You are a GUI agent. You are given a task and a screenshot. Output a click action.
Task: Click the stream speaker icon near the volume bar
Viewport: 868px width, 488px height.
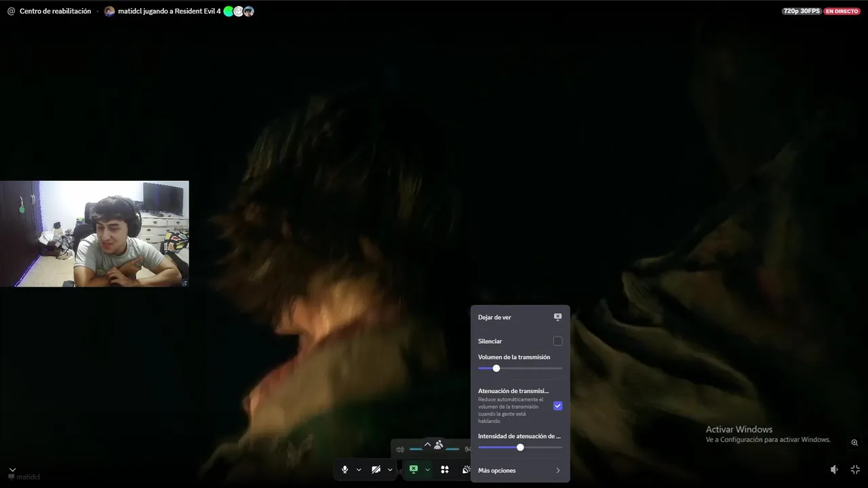tap(400, 449)
